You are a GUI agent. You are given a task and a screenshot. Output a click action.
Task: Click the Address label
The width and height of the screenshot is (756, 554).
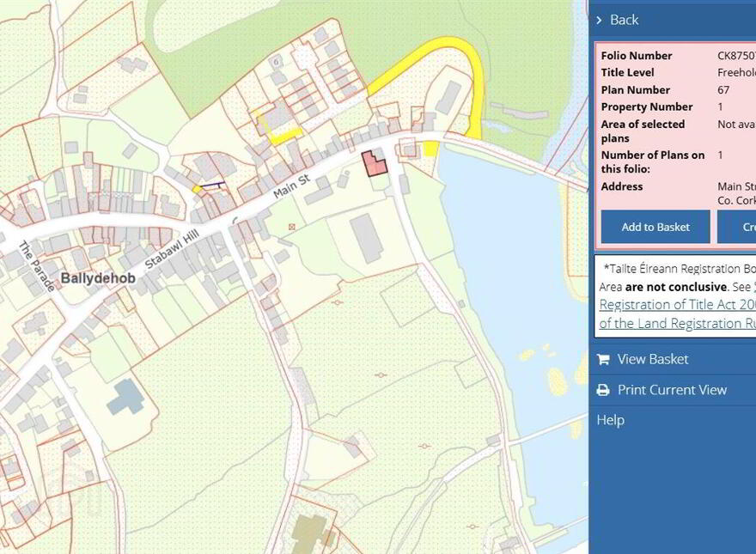pos(622,186)
